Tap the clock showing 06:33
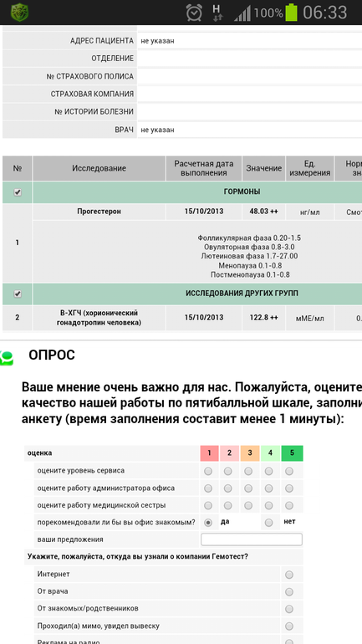This screenshot has height=644, width=362. [324, 13]
